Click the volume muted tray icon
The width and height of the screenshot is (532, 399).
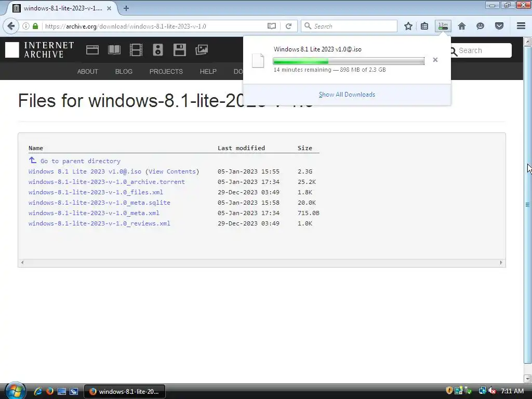pyautogui.click(x=493, y=391)
